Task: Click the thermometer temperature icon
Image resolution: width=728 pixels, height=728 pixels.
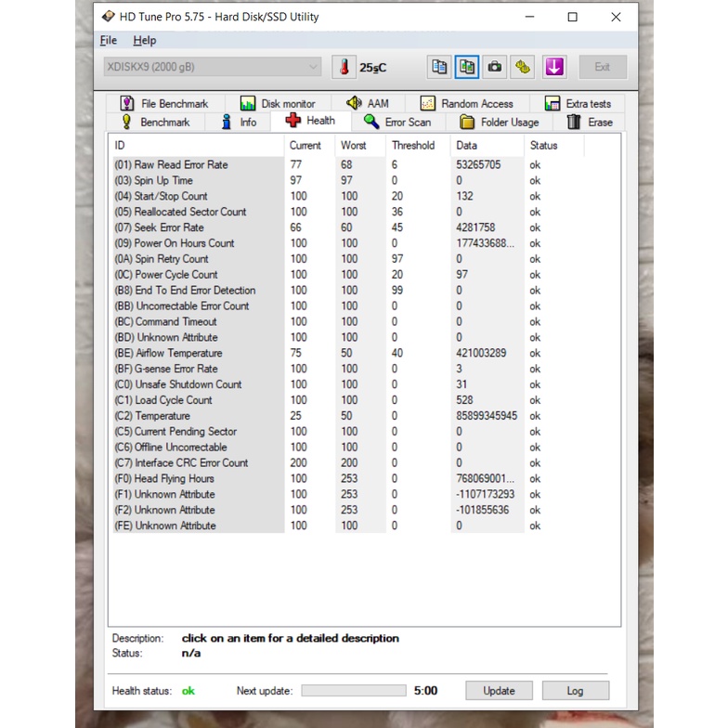Action: tap(344, 67)
